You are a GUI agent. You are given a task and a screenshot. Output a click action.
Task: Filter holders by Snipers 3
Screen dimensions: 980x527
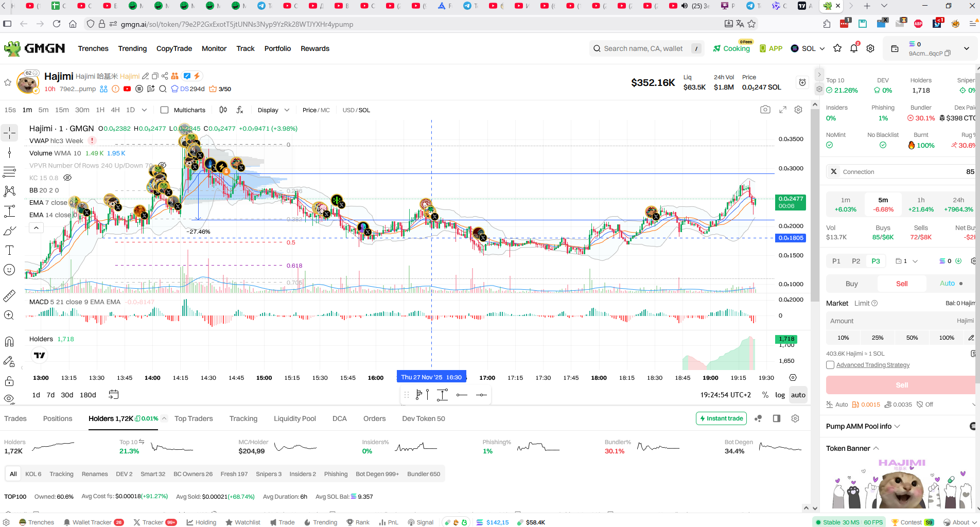[x=269, y=474]
